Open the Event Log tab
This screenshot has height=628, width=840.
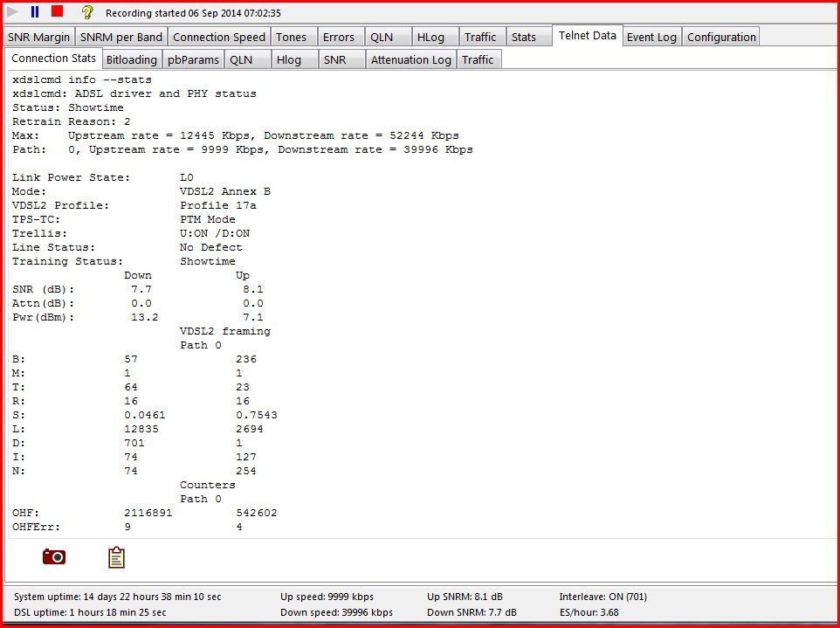651,37
